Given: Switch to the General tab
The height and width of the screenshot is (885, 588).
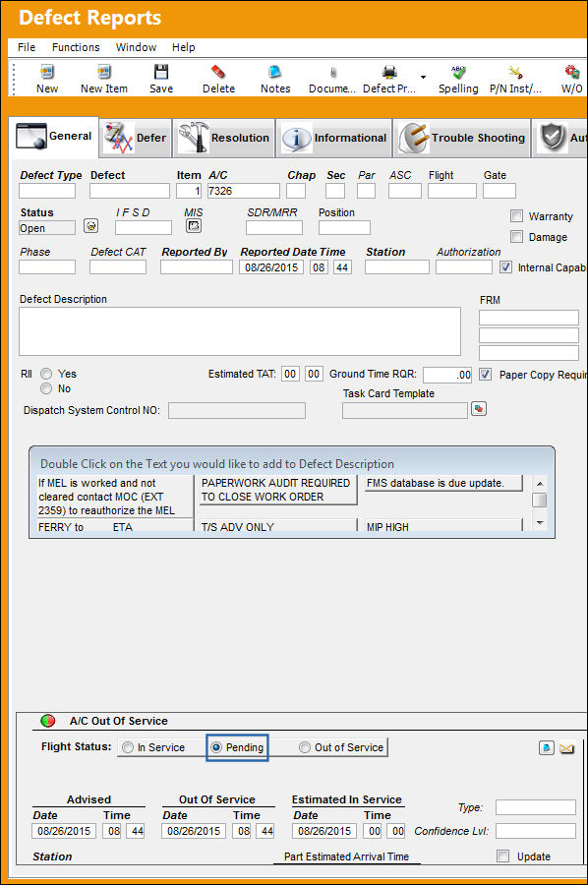Looking at the screenshot, I should [x=54, y=136].
